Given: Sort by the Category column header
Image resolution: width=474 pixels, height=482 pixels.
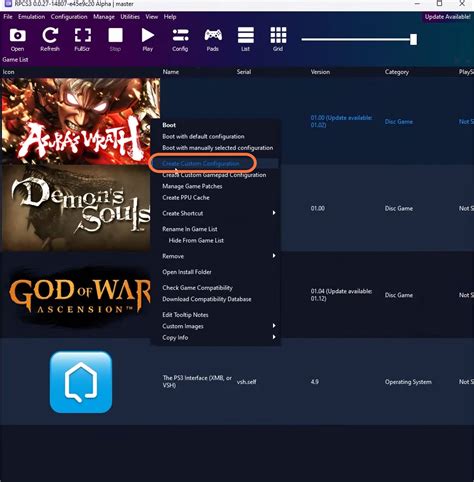Looking at the screenshot, I should click(397, 72).
